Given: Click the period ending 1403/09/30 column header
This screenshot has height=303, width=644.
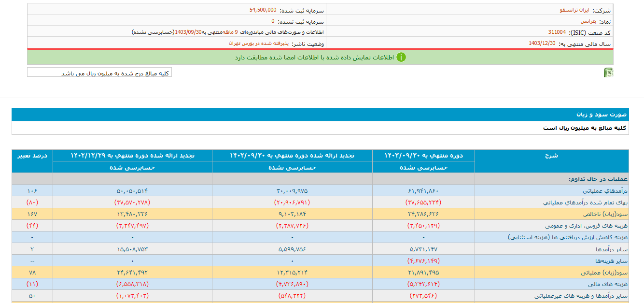Looking at the screenshot, I should pos(423,156).
